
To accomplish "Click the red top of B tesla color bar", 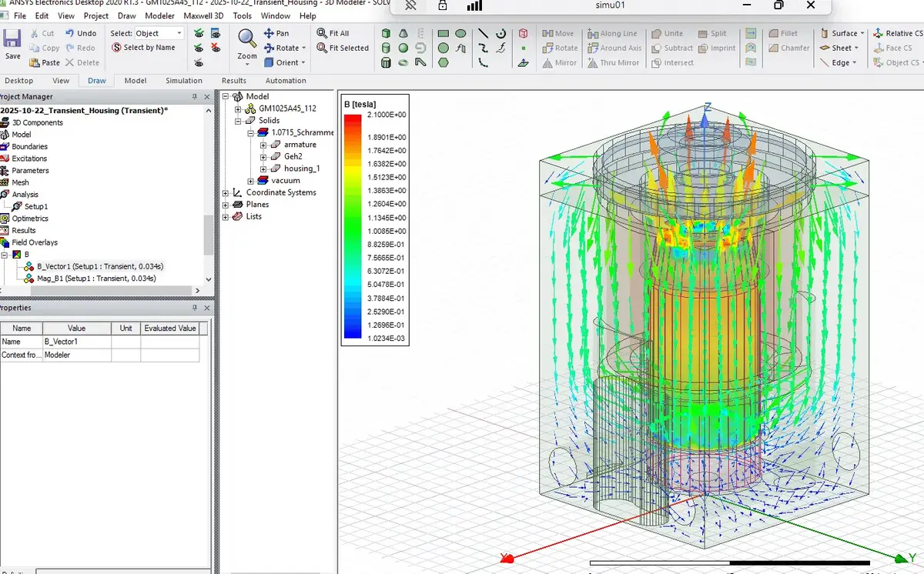I will point(353,119).
